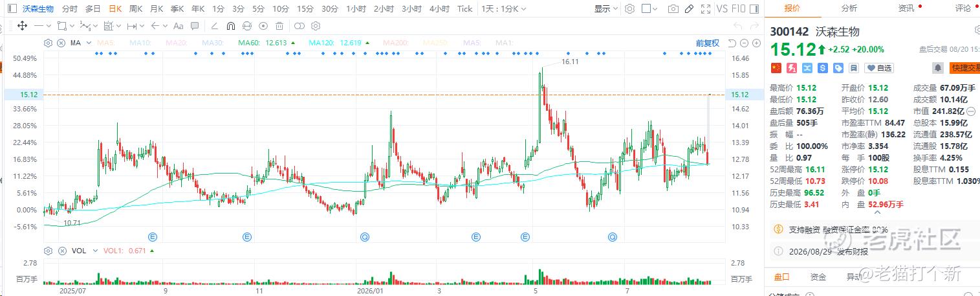Expand the line tool dropdown arrow
Screen dimensions: 980x296
[49, 26]
